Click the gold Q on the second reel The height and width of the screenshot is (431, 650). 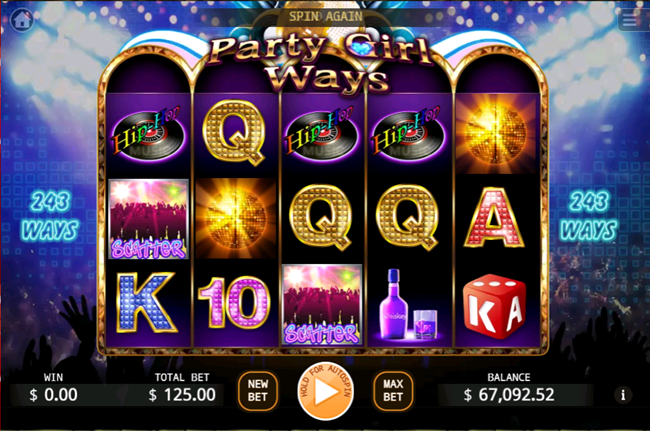pyautogui.click(x=235, y=133)
